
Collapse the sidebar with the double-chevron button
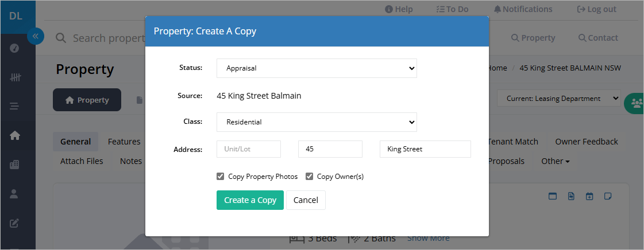coord(35,36)
